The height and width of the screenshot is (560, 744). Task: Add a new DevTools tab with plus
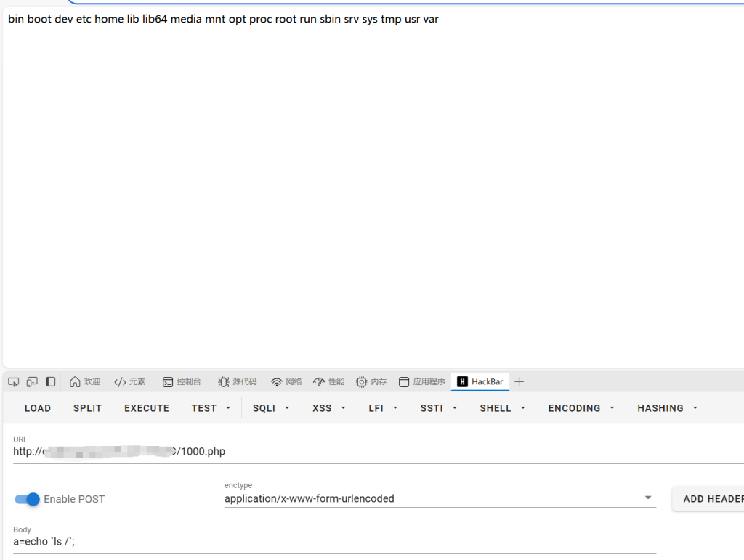point(519,382)
